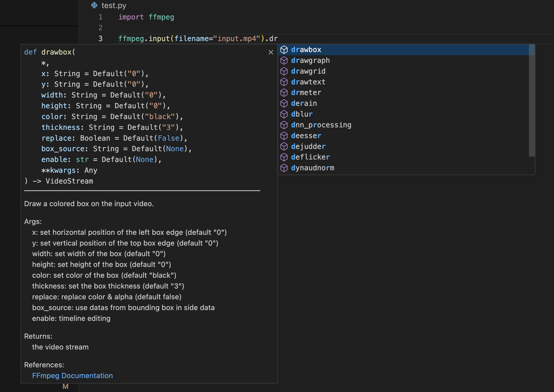Click the cube icon beside derain

(x=284, y=103)
